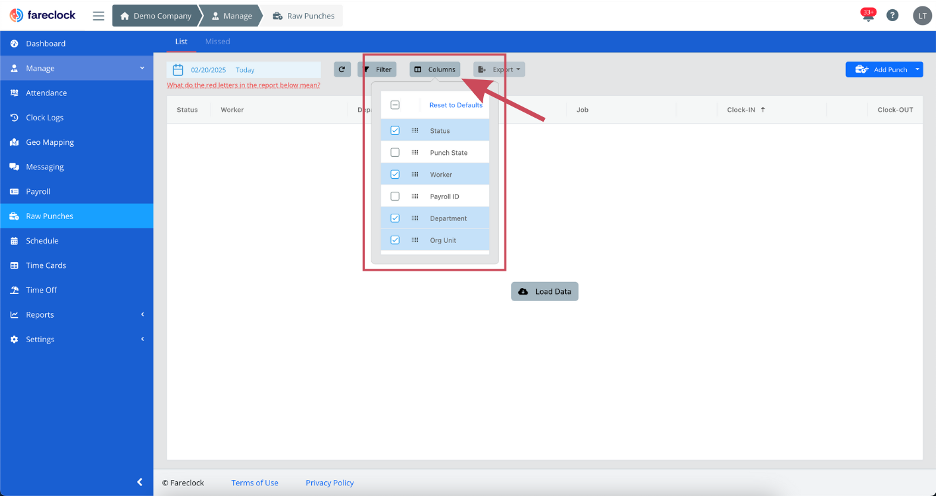This screenshot has width=936, height=496.
Task: Click drag handle beside Worker column
Action: click(x=415, y=174)
